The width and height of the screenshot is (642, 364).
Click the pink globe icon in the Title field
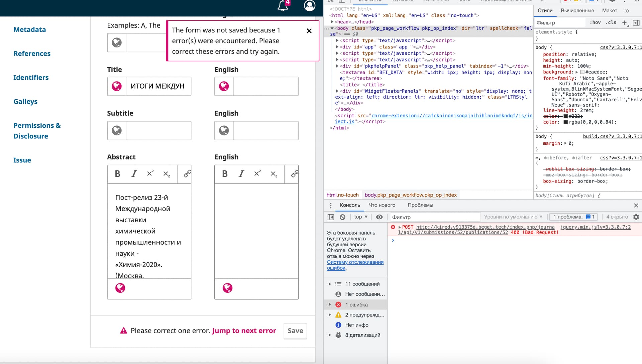click(117, 86)
